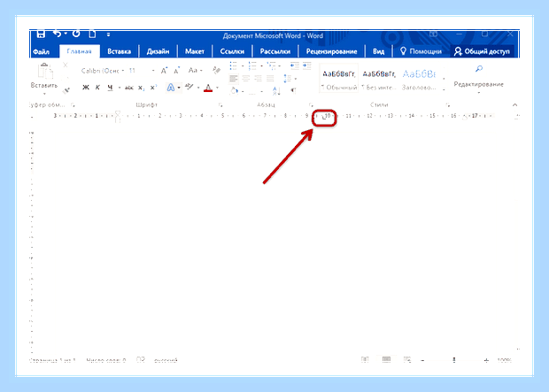549x392 pixels.
Task: Open the Calibri font name dropdown
Action: pos(123,71)
